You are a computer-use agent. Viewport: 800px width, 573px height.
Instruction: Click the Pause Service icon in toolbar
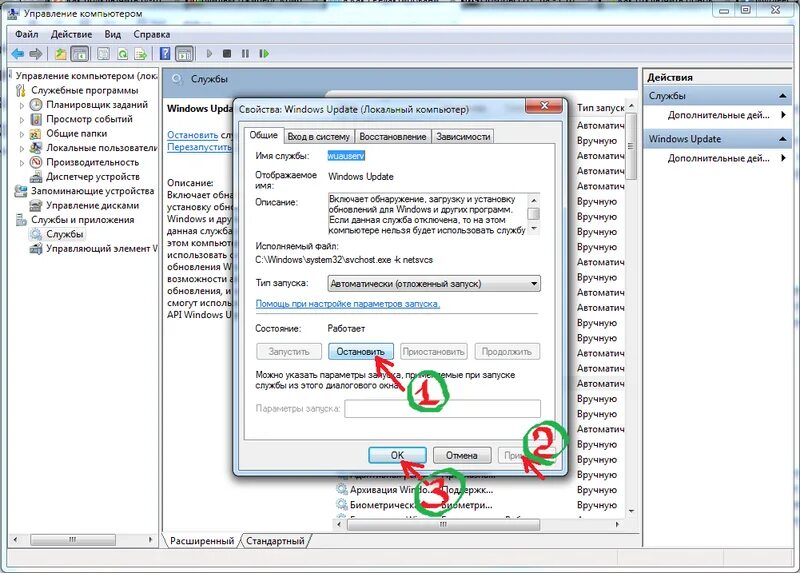(245, 54)
